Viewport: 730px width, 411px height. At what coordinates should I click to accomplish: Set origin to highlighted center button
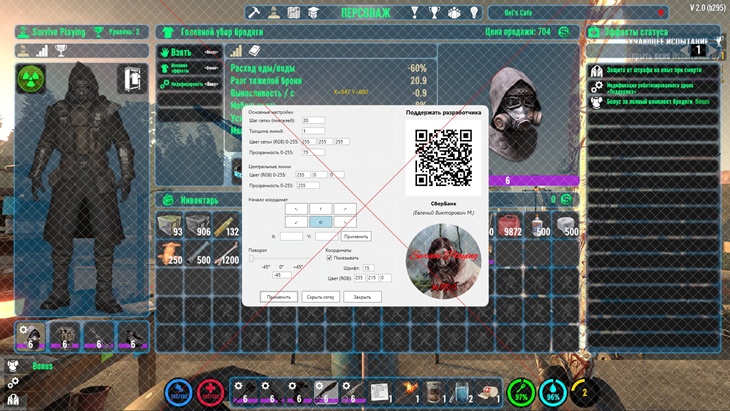point(321,222)
